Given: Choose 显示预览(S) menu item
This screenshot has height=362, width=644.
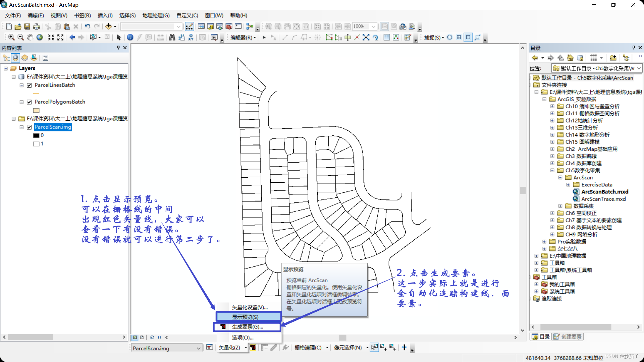Looking at the screenshot, I should pos(249,317).
